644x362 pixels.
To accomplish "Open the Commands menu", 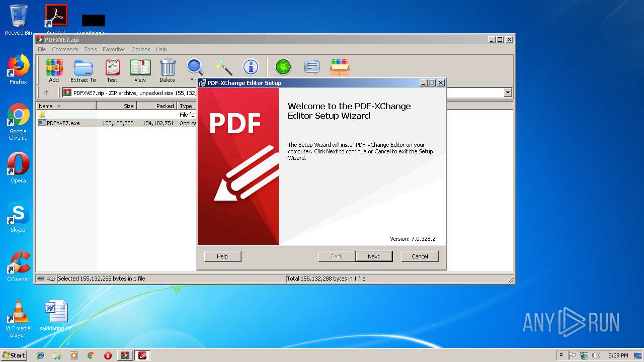I will pyautogui.click(x=65, y=49).
